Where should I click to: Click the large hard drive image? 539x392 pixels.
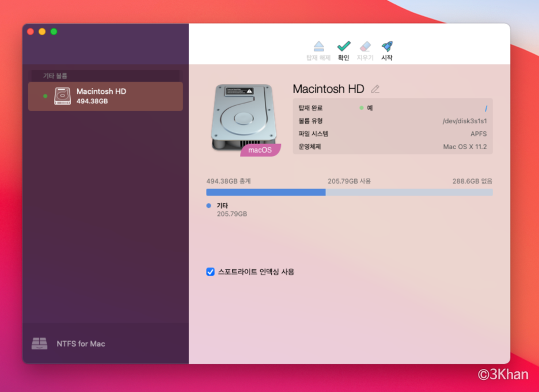pos(244,117)
